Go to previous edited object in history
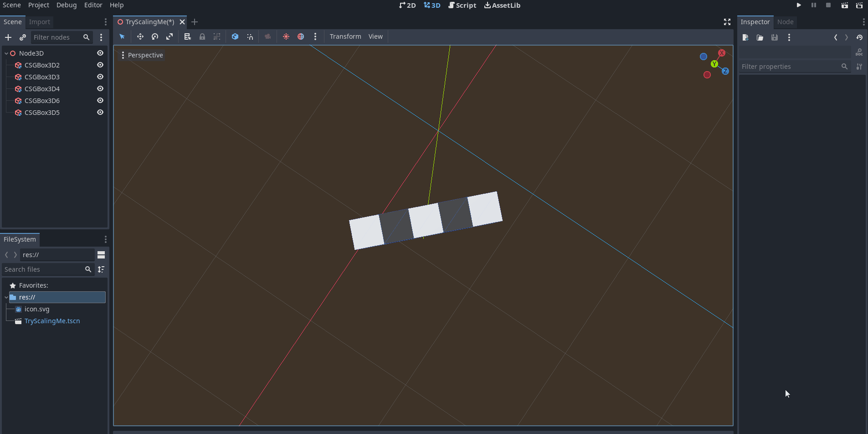The width and height of the screenshot is (868, 434). (x=836, y=37)
